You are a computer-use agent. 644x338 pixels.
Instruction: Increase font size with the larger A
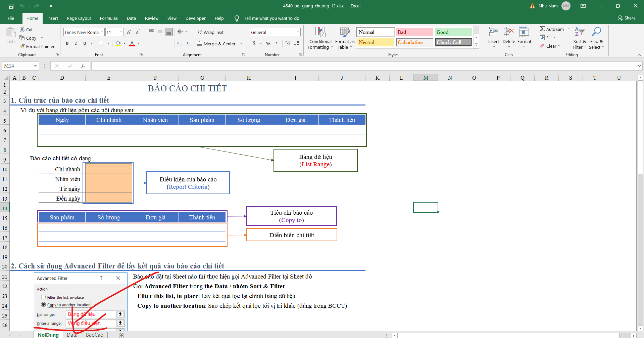click(x=129, y=32)
